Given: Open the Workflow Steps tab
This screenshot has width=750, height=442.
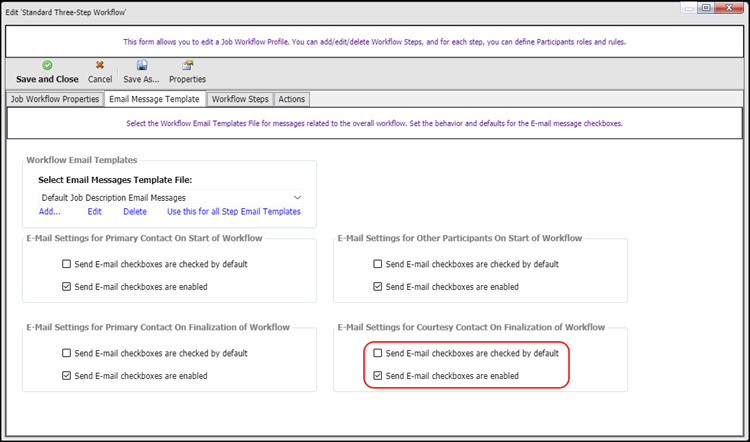Looking at the screenshot, I should pyautogui.click(x=240, y=99).
